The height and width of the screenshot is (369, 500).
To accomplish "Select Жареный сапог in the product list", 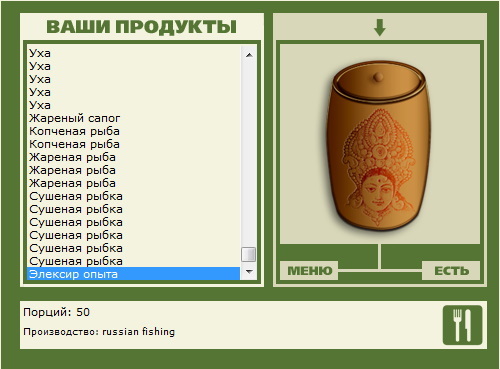I will pos(133,118).
